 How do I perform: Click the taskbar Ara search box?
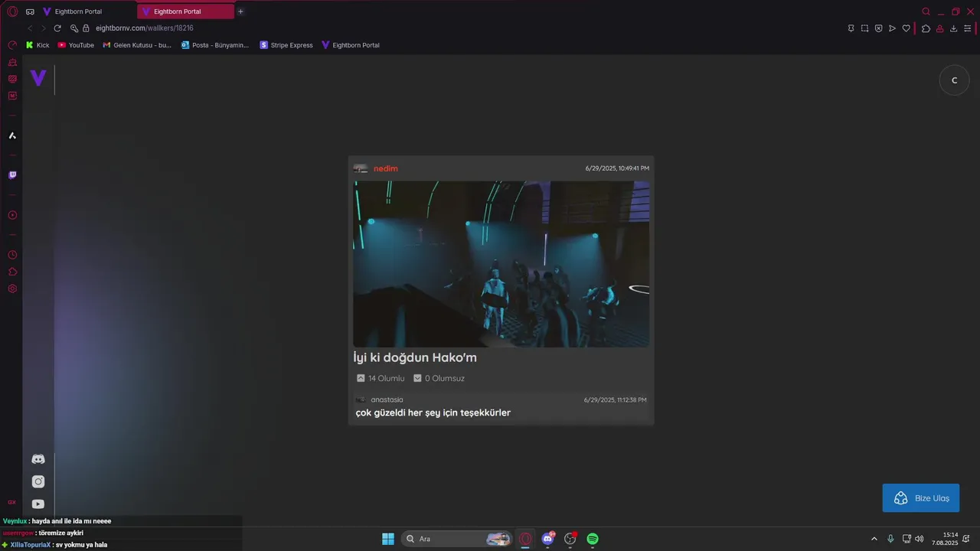click(x=457, y=539)
